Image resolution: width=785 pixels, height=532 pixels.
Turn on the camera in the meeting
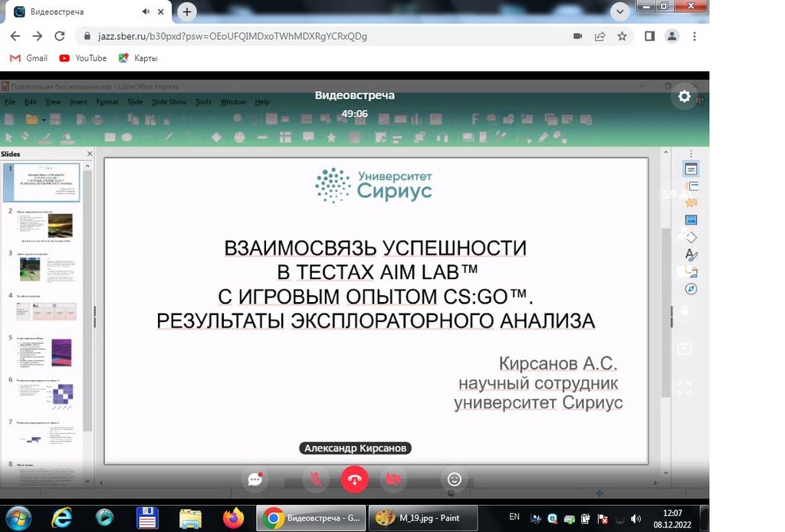393,480
